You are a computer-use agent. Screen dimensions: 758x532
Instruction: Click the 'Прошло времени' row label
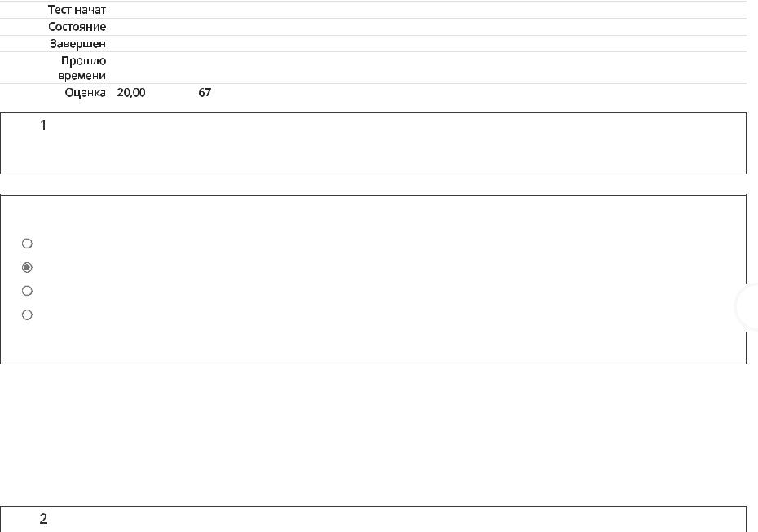coord(82,68)
